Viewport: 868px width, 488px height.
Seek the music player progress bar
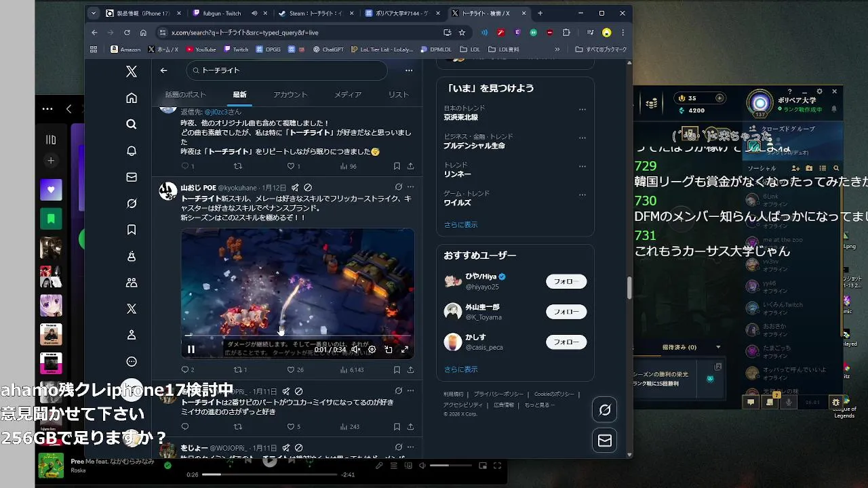(x=270, y=474)
